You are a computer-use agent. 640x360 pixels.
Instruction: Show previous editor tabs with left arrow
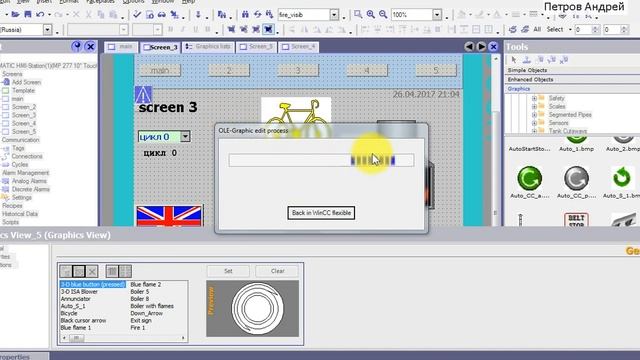point(469,47)
